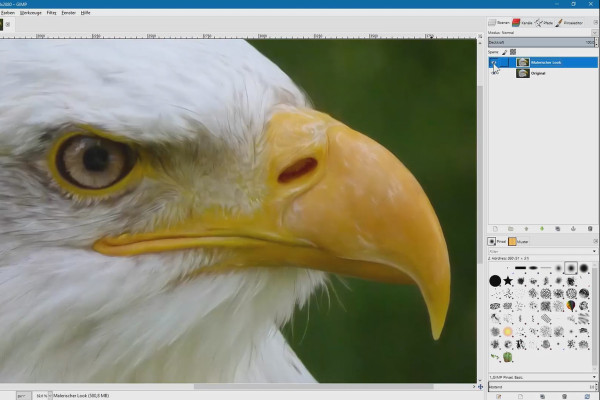The width and height of the screenshot is (600, 400).
Task: Delete the selected layer via trash icon
Action: (x=590, y=229)
